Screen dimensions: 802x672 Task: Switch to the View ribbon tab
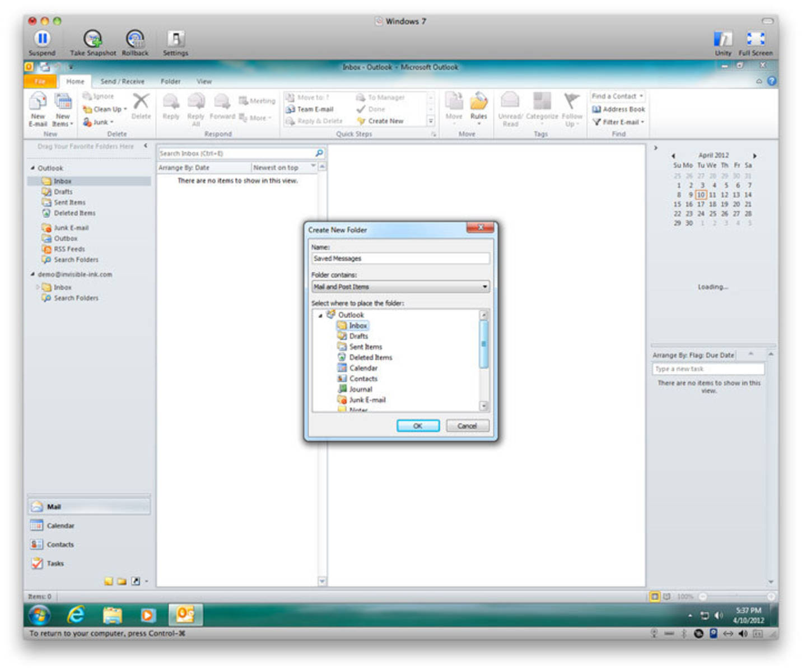click(204, 81)
